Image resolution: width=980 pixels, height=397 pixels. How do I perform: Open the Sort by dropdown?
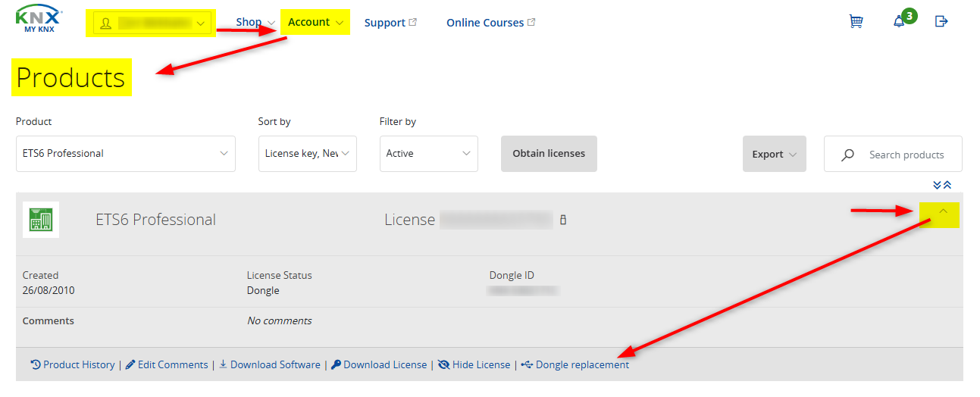point(308,154)
